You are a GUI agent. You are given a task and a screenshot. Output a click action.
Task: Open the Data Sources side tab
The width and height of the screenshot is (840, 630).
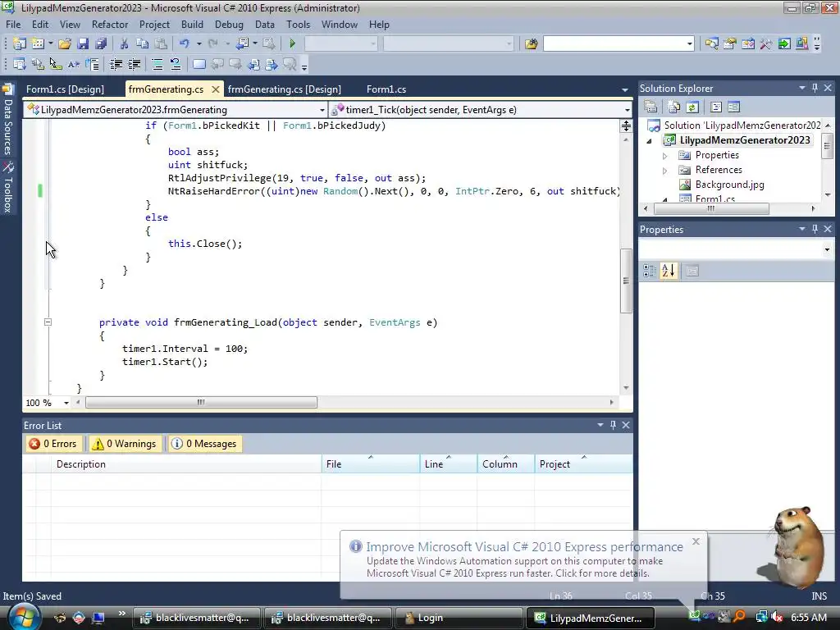(8, 119)
